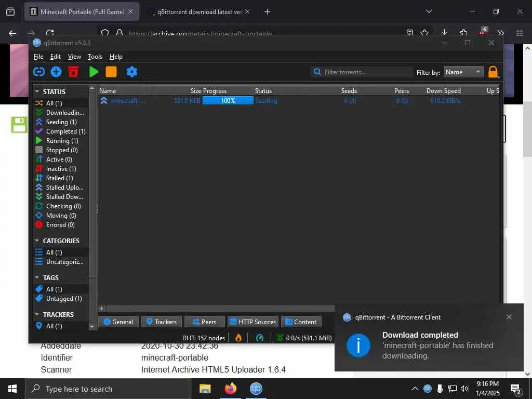Open the File menu
This screenshot has width=532, height=399.
click(x=38, y=57)
